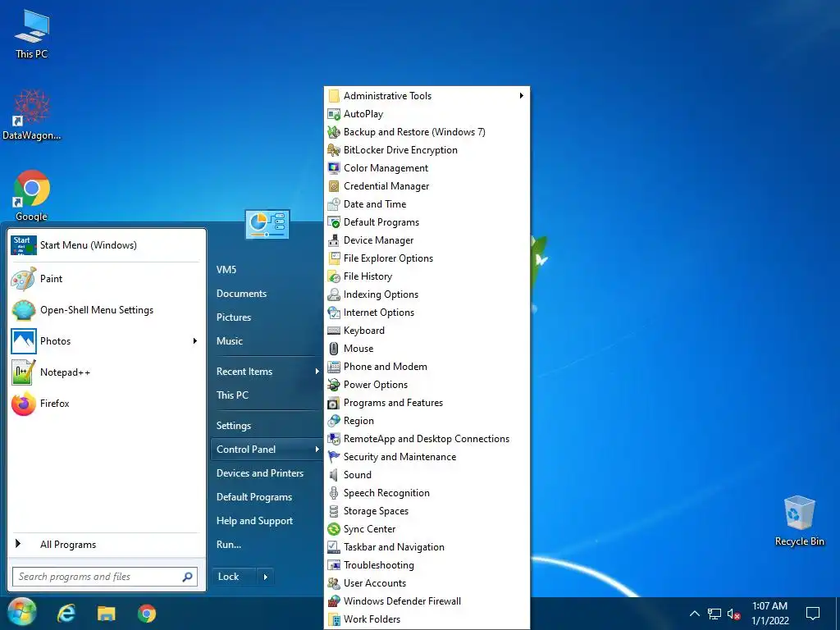Click the search programs and files box

click(105, 577)
